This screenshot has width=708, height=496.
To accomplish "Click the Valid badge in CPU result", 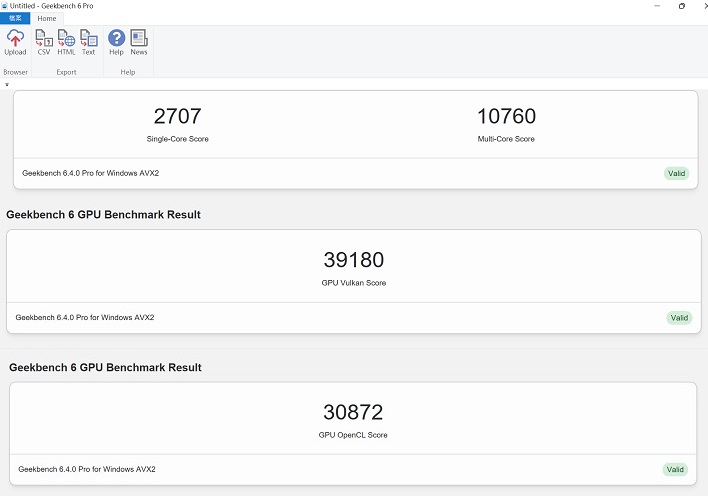I will [x=676, y=173].
